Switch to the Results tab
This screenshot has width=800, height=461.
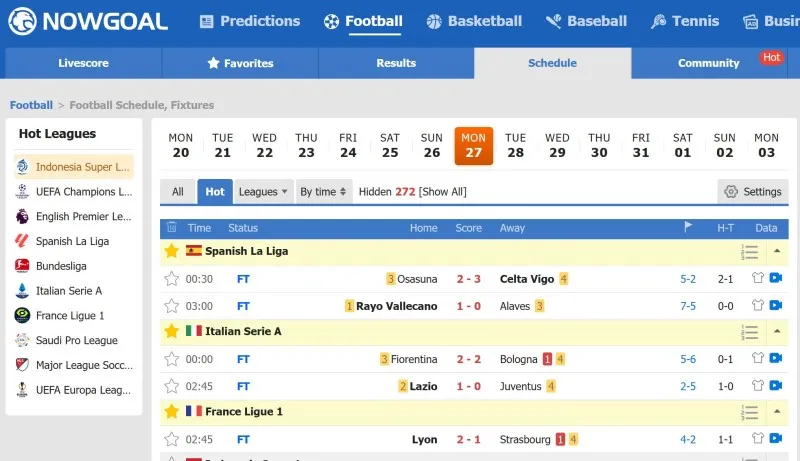tap(396, 63)
